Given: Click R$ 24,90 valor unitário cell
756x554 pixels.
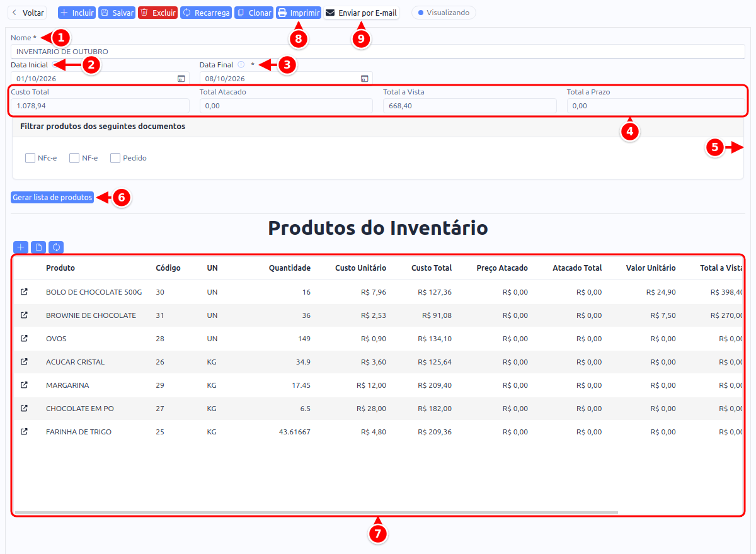Looking at the screenshot, I should click(x=661, y=292).
